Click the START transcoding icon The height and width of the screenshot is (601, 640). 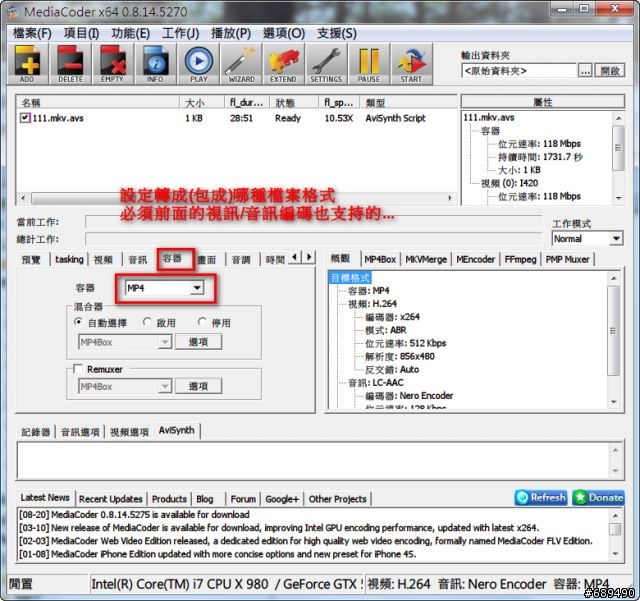coord(411,64)
